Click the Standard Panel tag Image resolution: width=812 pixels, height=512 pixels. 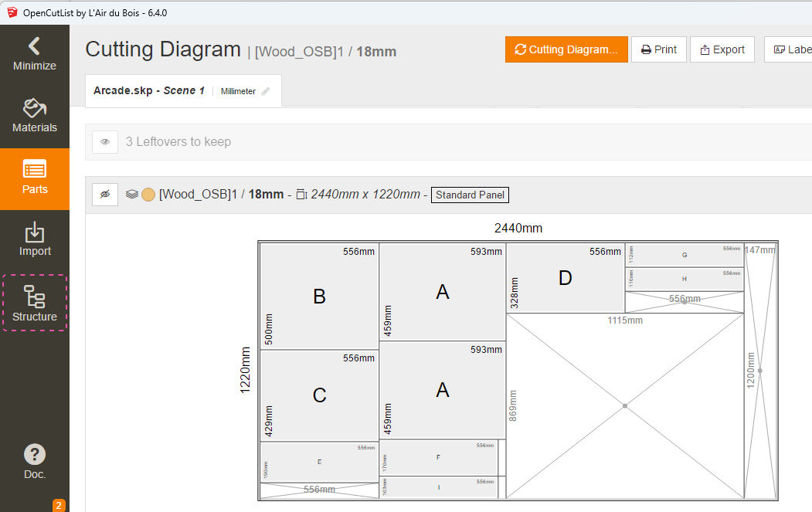click(x=470, y=195)
